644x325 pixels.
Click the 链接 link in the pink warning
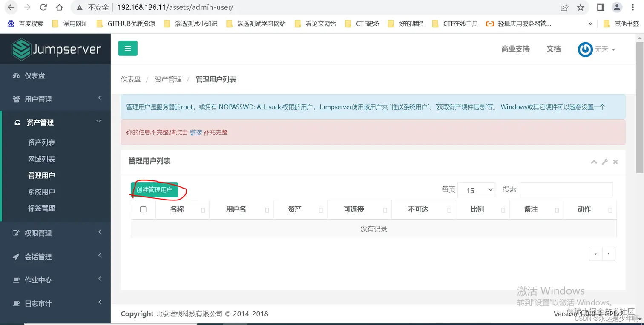(x=196, y=132)
